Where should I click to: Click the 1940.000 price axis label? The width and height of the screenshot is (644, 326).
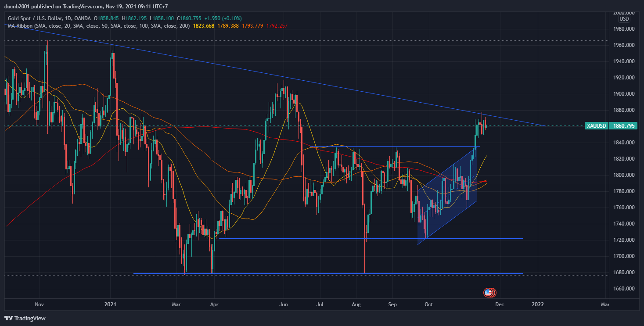(x=623, y=61)
